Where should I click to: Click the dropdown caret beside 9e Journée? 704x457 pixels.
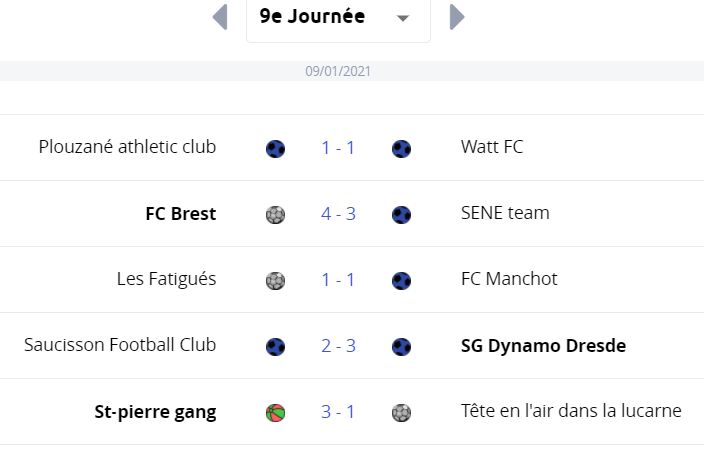pyautogui.click(x=403, y=18)
